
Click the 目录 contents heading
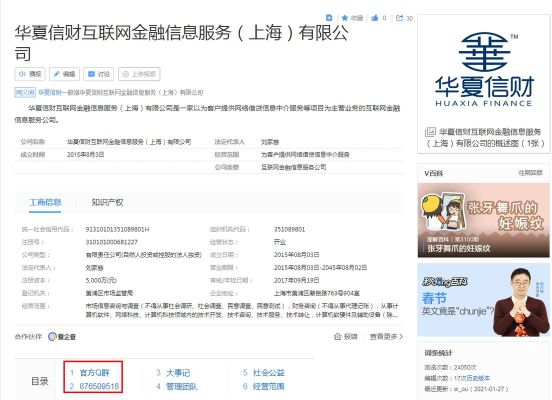(x=39, y=381)
